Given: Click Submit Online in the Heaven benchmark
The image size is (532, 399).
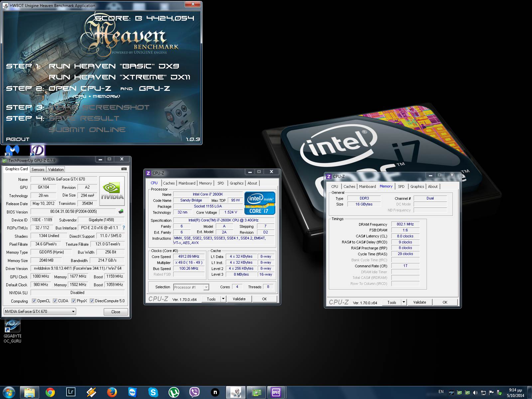Looking at the screenshot, I should pos(87,130).
